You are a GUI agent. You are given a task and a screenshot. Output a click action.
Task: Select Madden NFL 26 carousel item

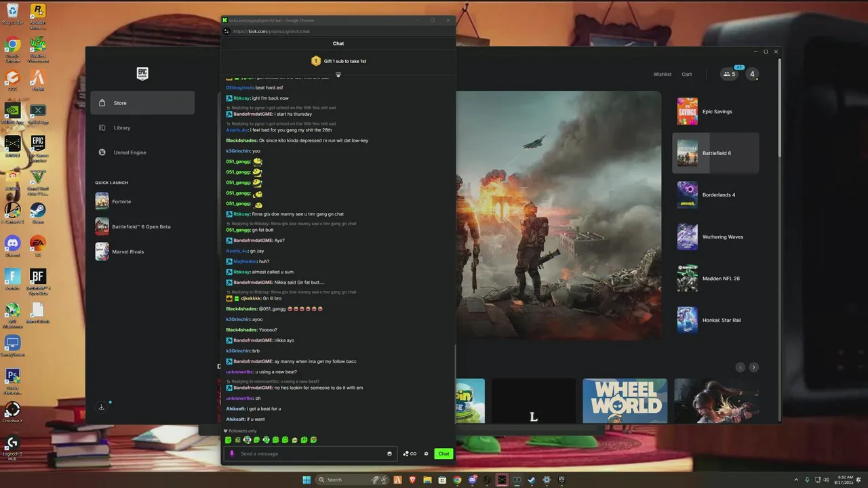[715, 279]
